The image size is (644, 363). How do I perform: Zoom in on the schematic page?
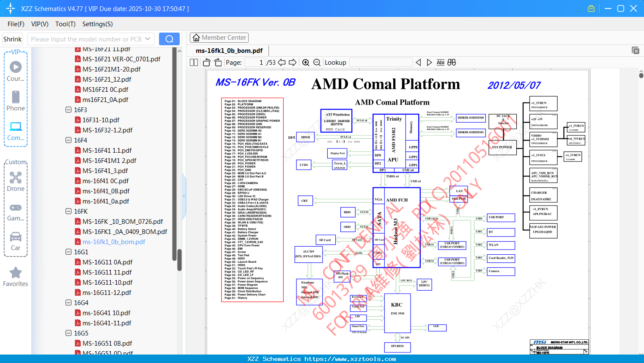305,62
